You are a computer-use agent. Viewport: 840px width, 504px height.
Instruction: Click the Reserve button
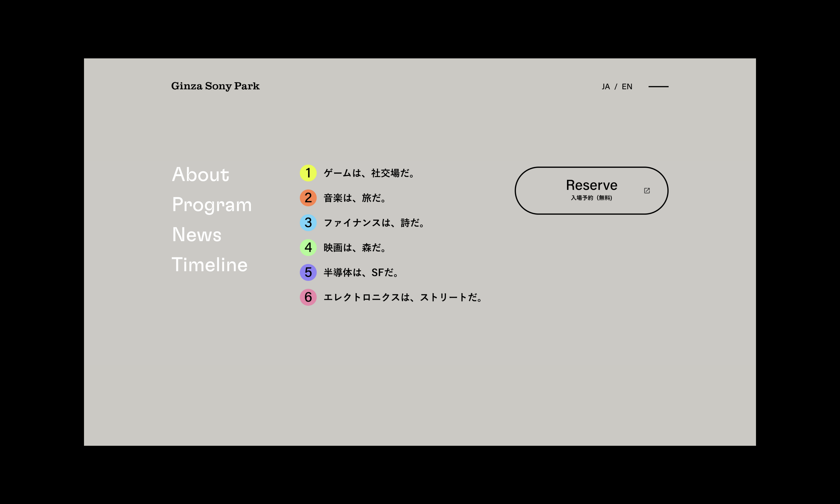click(591, 191)
